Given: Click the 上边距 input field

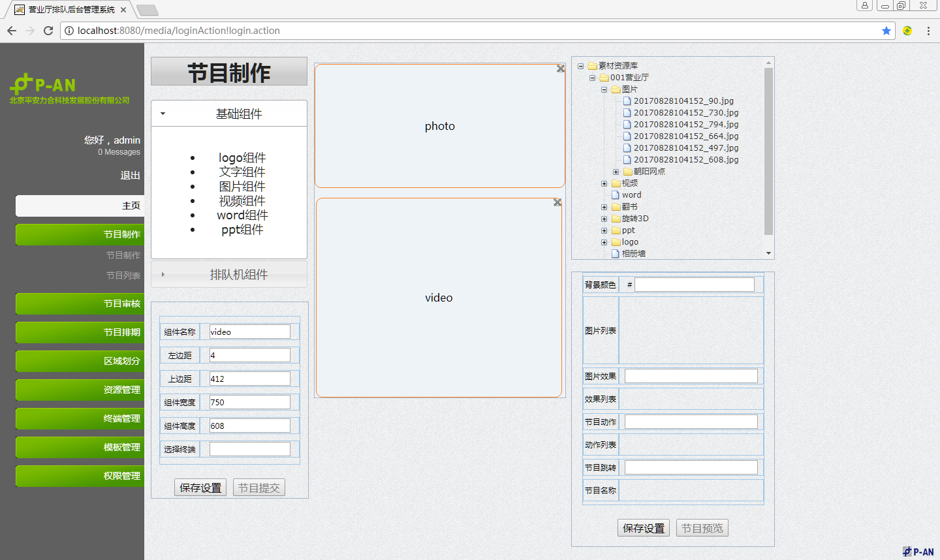Looking at the screenshot, I should (250, 379).
